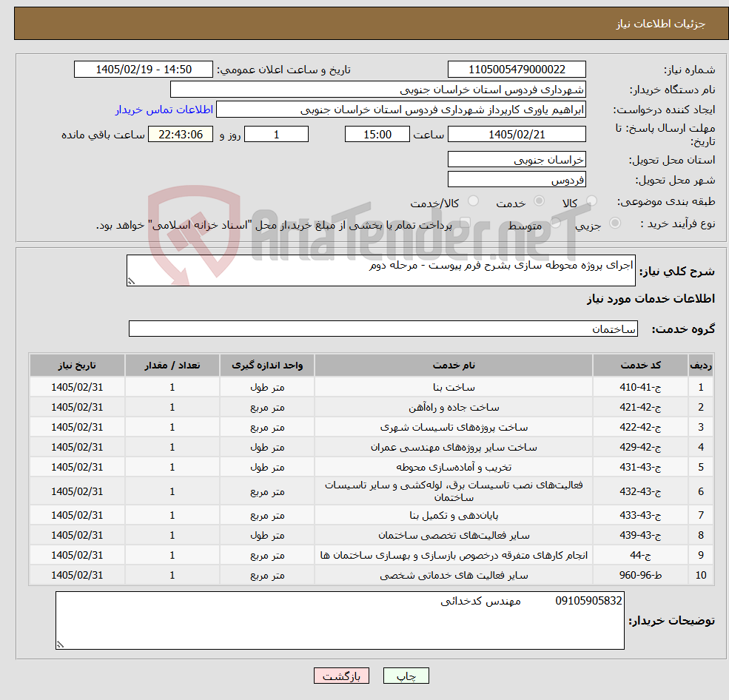Click service code ج-41-410
The width and height of the screenshot is (729, 700).
point(640,387)
